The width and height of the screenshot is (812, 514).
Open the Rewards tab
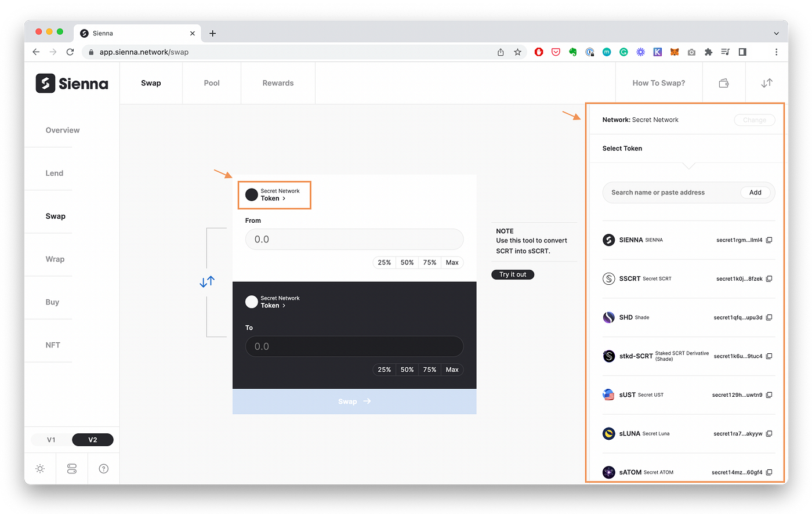coord(278,82)
